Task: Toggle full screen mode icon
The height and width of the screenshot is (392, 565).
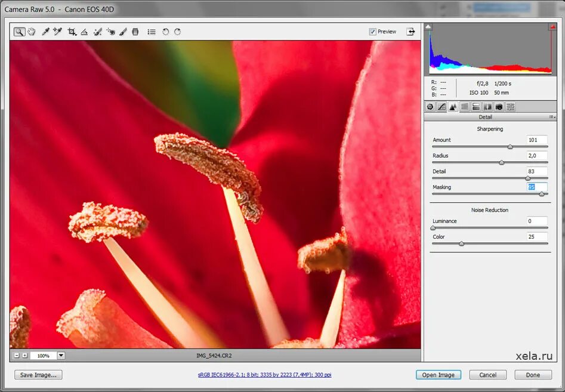Action: tap(410, 32)
